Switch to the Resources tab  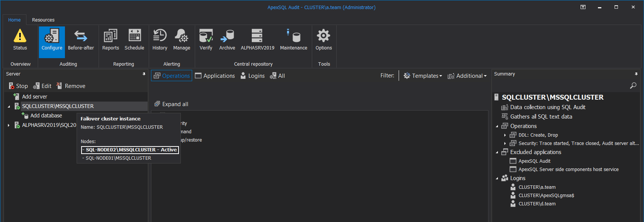43,20
